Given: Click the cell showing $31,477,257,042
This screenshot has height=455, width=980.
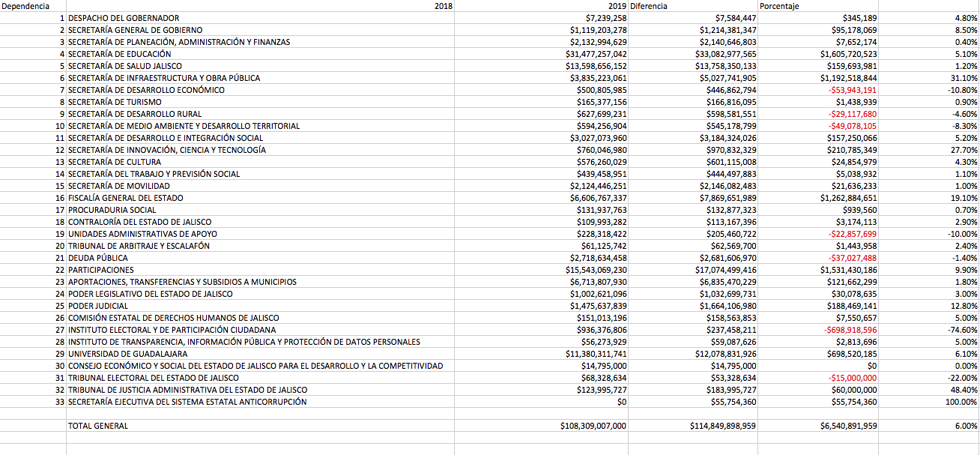Looking at the screenshot, I should 542,54.
